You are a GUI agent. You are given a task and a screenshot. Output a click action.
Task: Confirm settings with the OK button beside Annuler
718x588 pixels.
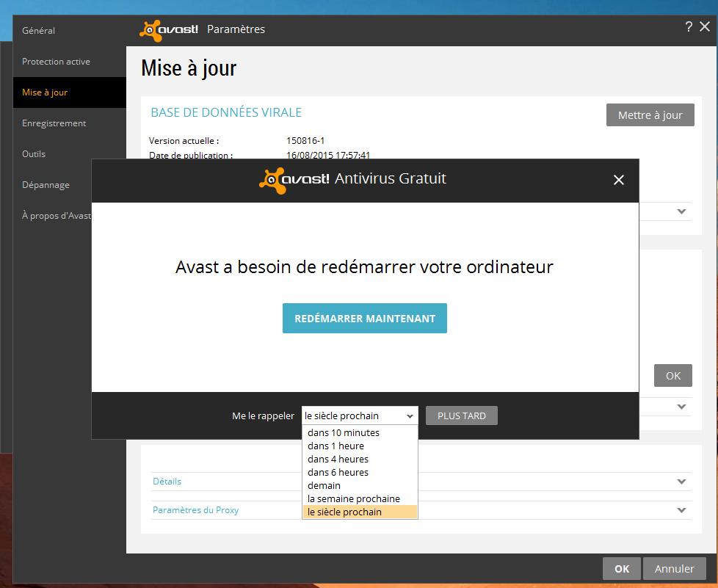(622, 569)
